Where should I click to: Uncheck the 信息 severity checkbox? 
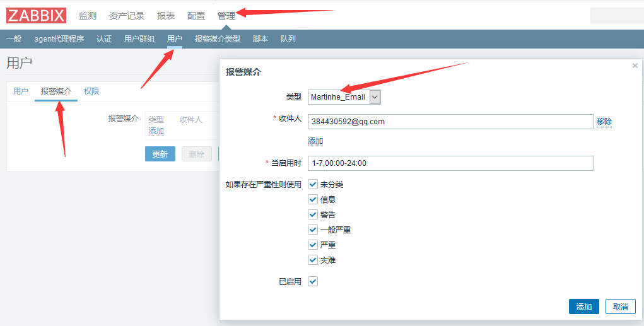pos(313,199)
